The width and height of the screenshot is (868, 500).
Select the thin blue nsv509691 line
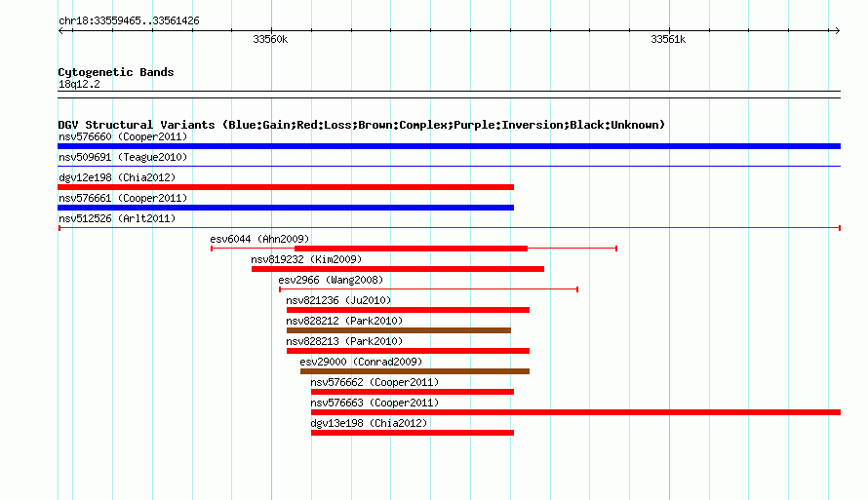(449, 166)
